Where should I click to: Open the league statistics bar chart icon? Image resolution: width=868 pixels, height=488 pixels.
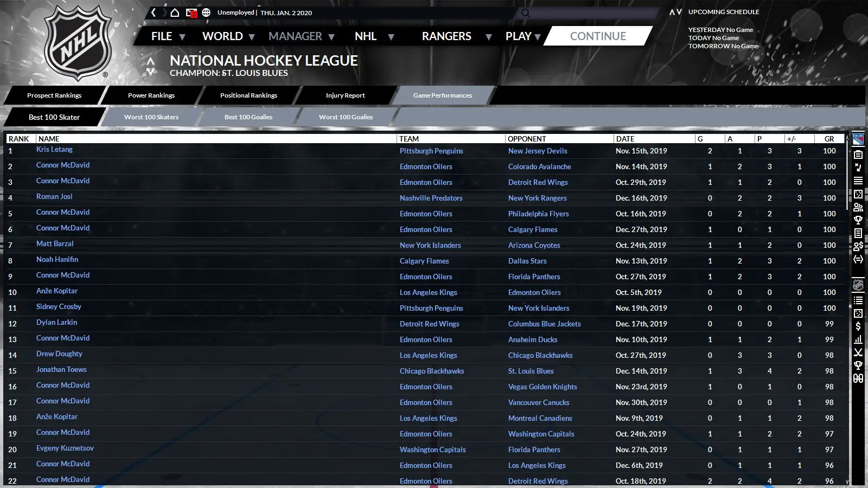coord(858,339)
